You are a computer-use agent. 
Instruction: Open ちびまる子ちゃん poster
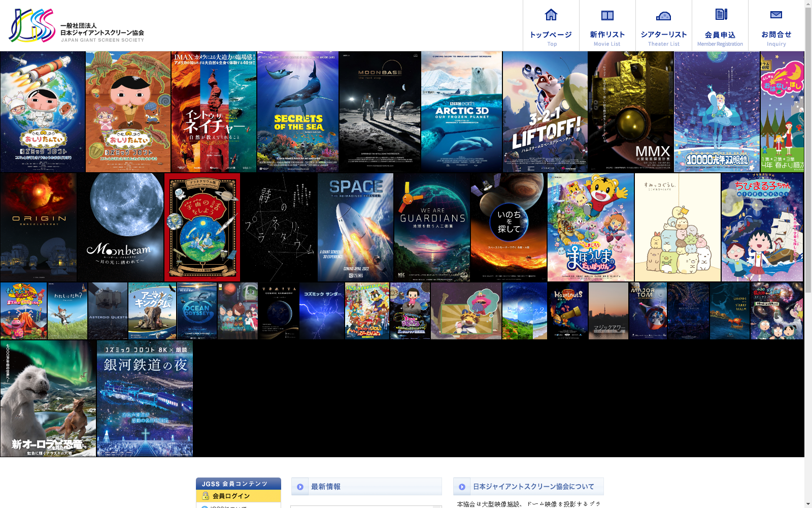[762, 227]
